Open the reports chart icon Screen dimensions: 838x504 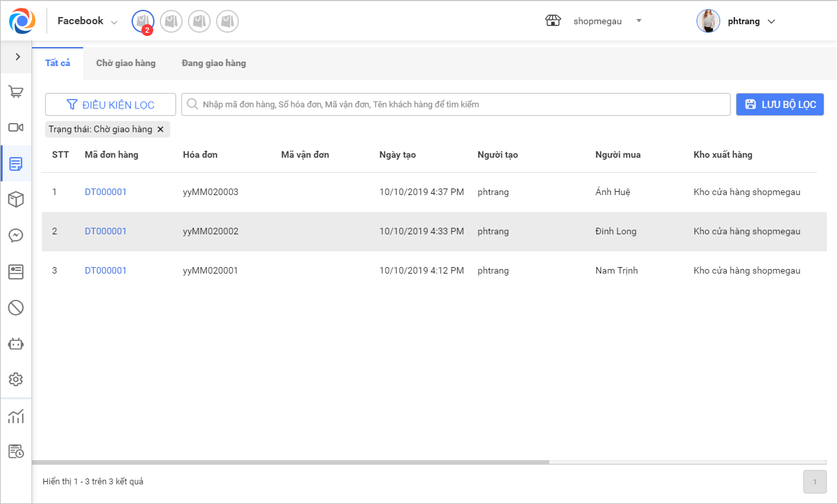[16, 416]
